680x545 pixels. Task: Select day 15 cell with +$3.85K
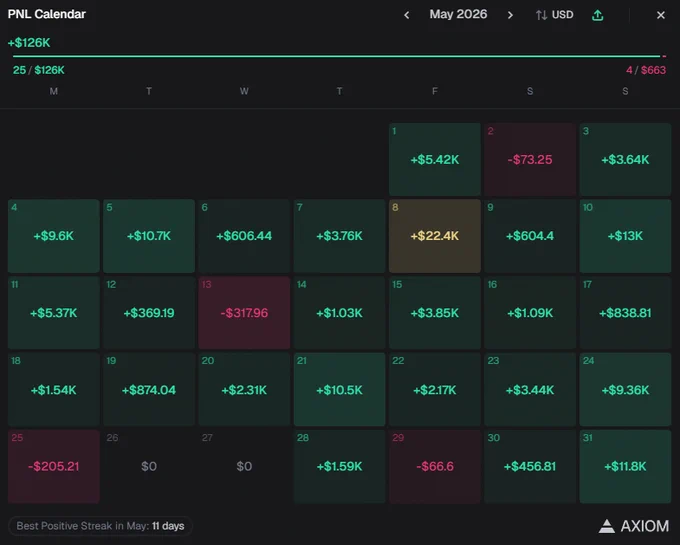(435, 313)
